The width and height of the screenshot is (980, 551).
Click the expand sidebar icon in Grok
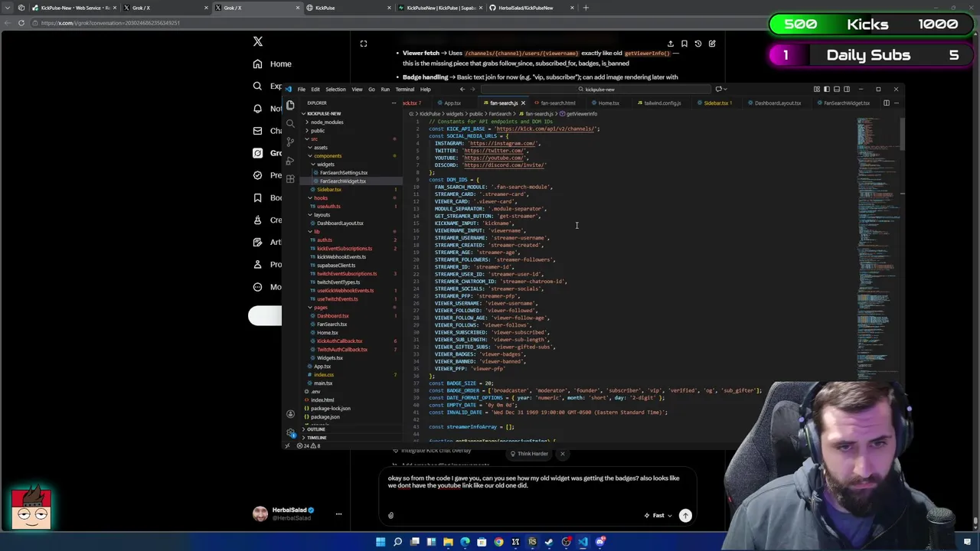(x=364, y=44)
